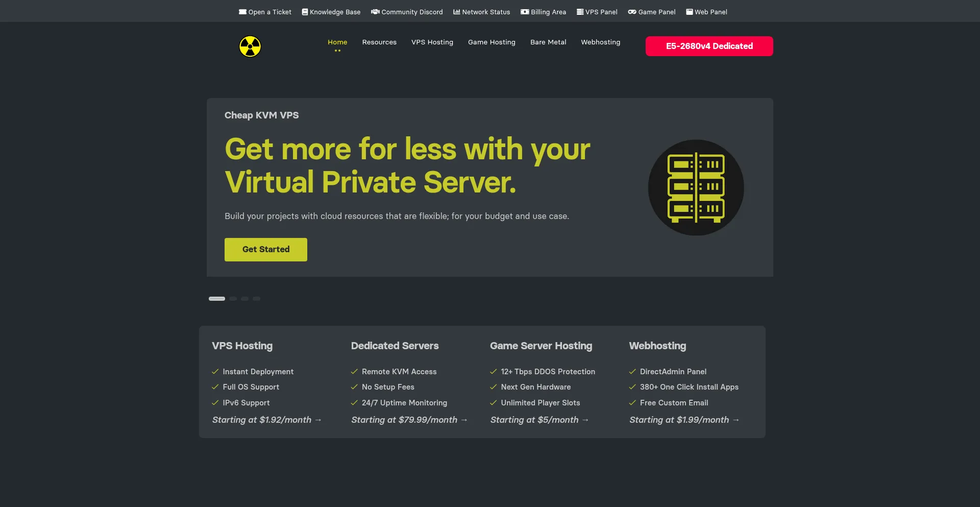
Task: Visit the Community Discord link
Action: tap(407, 12)
